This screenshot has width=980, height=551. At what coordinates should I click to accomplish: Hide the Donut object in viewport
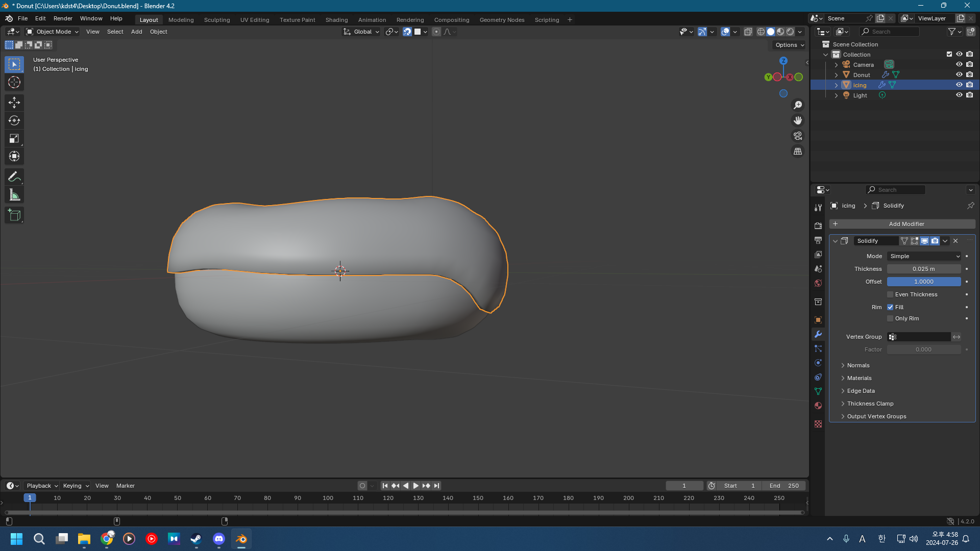tap(959, 74)
